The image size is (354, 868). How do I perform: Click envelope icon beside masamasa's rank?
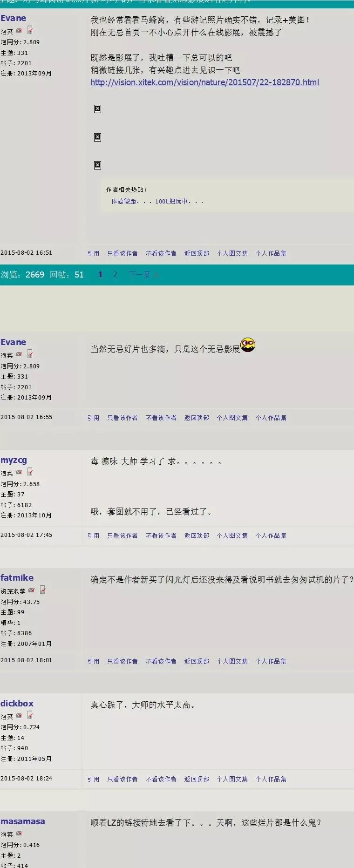click(x=19, y=834)
